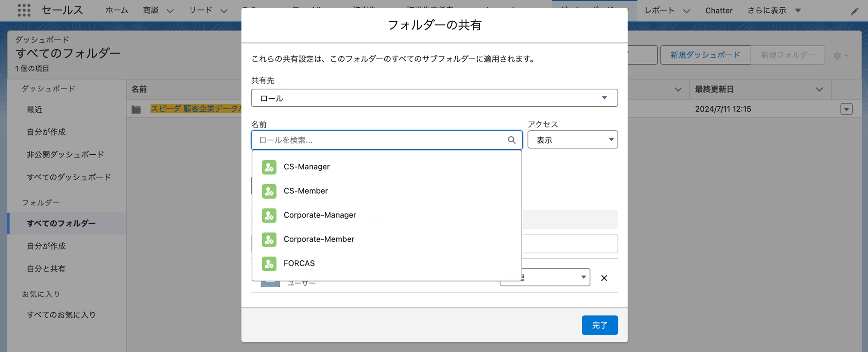
Task: Select the Corporate-Manager role option
Action: 320,215
